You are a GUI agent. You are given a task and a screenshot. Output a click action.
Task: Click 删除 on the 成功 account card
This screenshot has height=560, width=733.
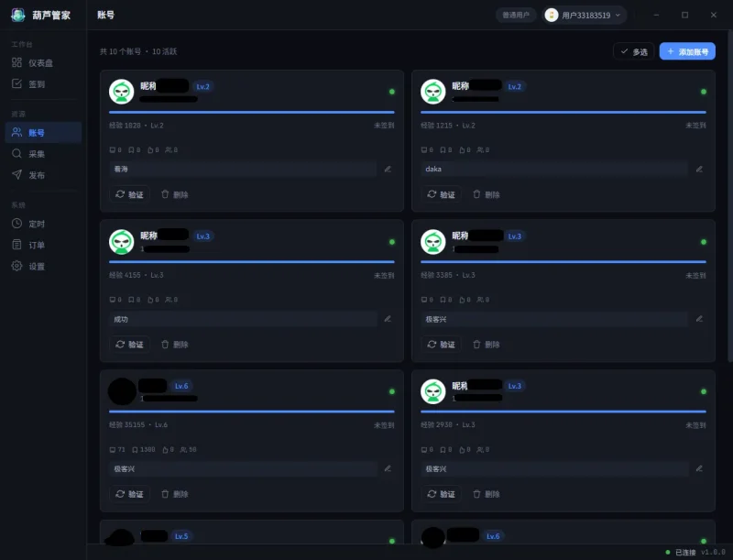(x=174, y=345)
